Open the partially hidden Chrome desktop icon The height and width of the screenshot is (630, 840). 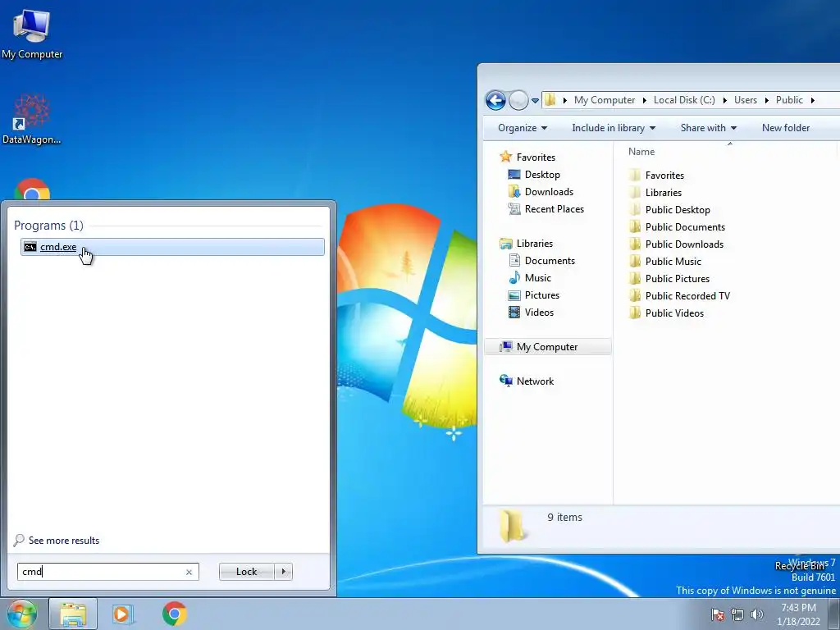coord(32,189)
